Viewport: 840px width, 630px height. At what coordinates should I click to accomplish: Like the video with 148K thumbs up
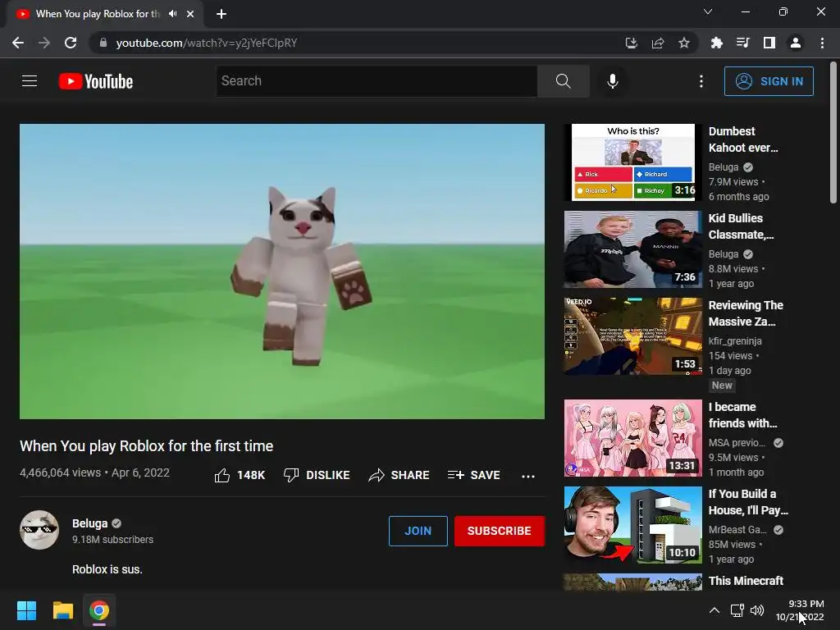(240, 475)
